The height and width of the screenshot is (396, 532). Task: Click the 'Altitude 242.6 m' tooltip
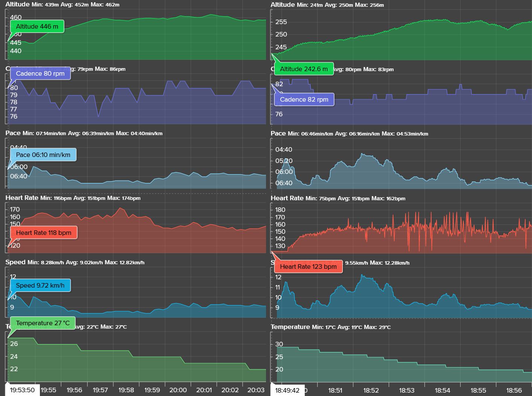[304, 69]
